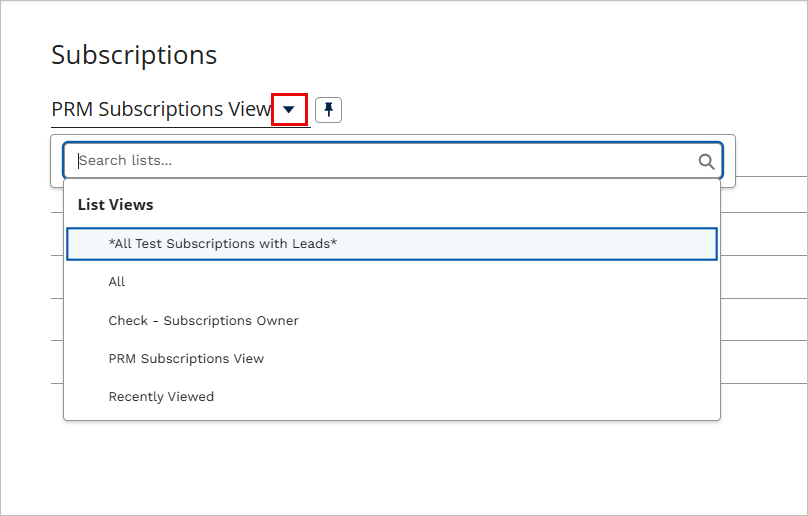Focus the Search lists text field

pos(393,161)
